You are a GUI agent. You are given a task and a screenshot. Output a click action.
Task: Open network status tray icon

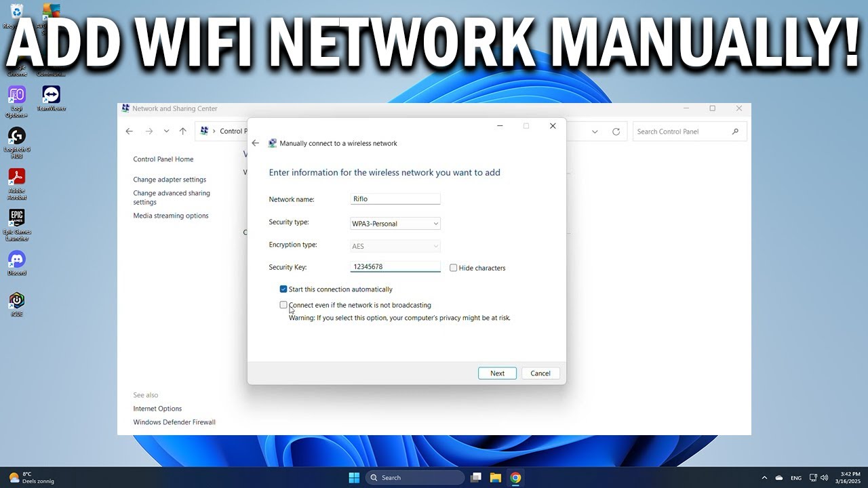pos(813,478)
